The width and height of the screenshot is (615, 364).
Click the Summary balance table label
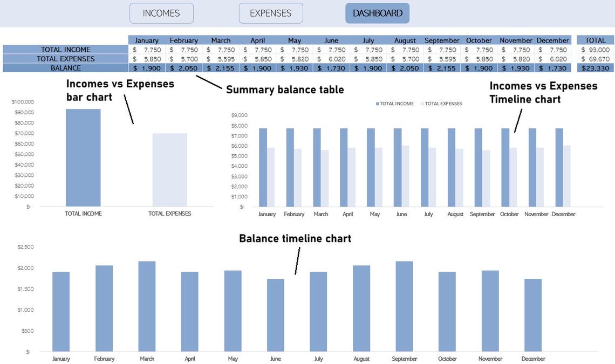(x=285, y=90)
